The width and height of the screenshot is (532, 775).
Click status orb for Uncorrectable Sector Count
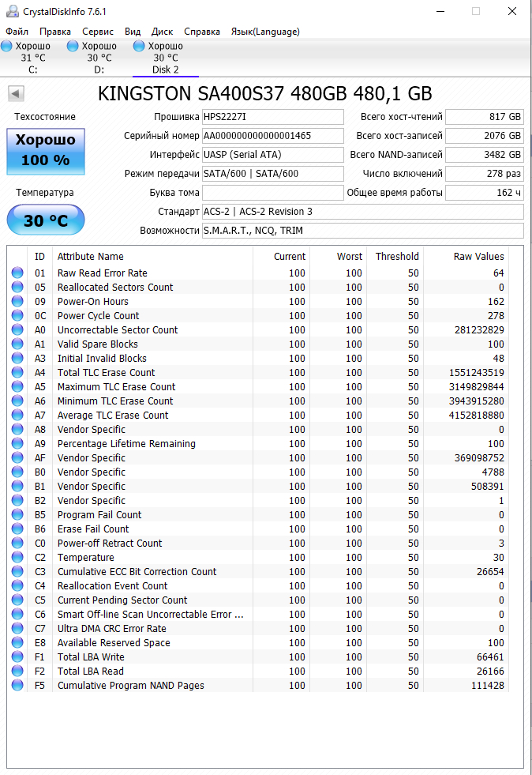(17, 329)
